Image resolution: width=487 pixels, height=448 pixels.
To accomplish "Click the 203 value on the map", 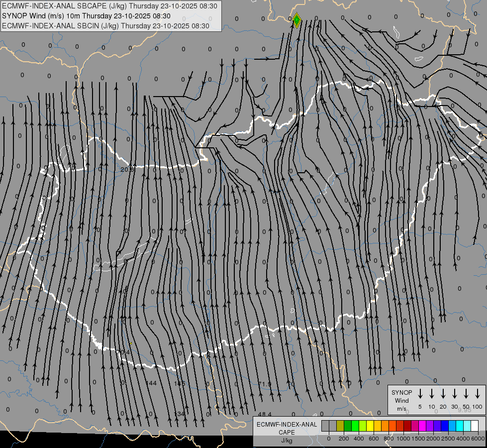I will pyautogui.click(x=127, y=170).
